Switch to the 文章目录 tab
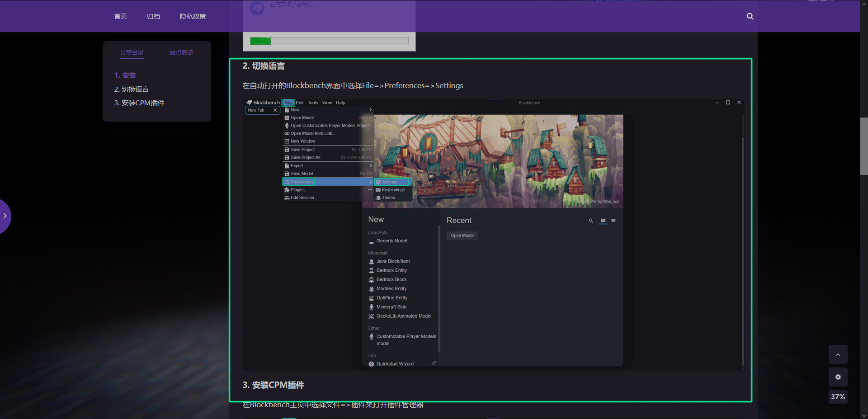Image resolution: width=868 pixels, height=419 pixels. 132,52
